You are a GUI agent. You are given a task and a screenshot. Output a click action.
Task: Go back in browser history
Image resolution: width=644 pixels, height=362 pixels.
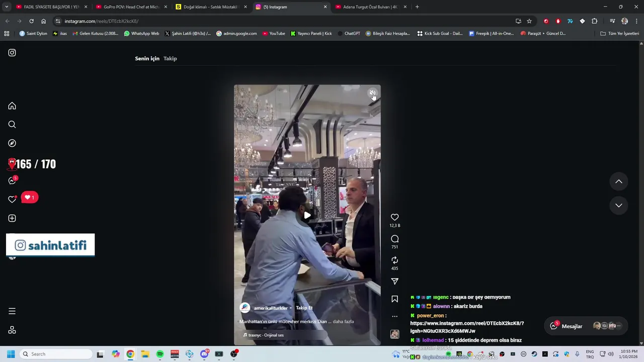pyautogui.click(x=7, y=21)
